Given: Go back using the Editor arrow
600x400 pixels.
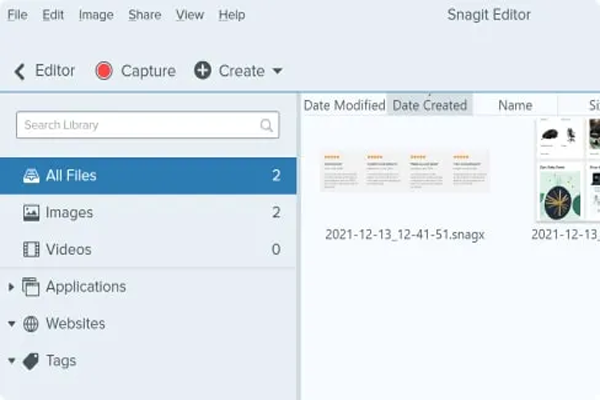Looking at the screenshot, I should coord(20,71).
